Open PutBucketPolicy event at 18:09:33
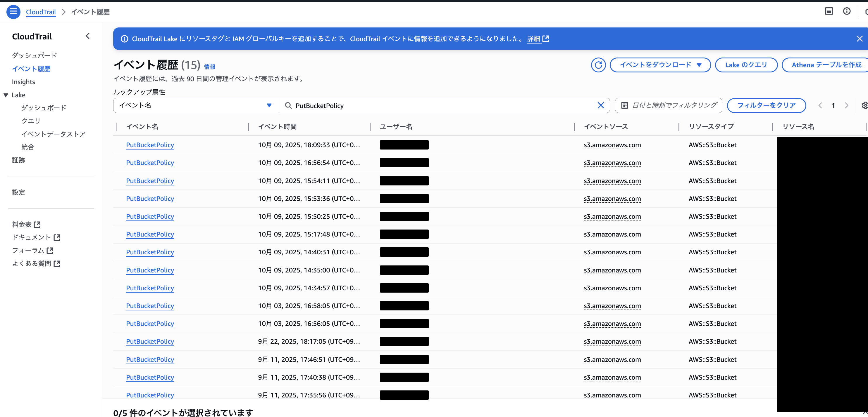 click(x=150, y=145)
